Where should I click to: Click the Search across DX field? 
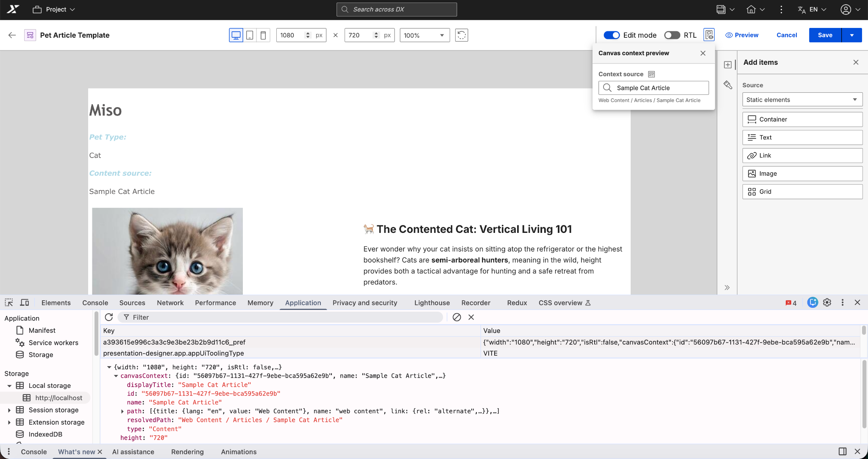coord(396,9)
